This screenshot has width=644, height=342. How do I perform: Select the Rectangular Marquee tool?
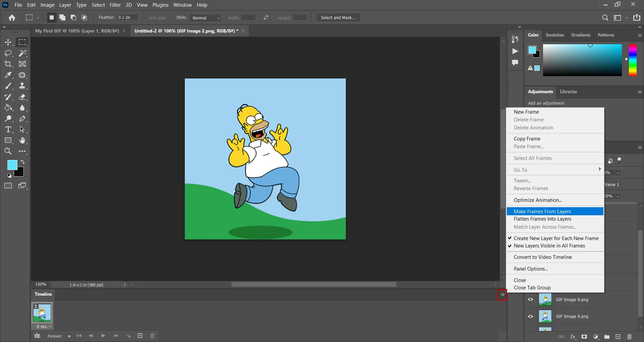pos(22,42)
